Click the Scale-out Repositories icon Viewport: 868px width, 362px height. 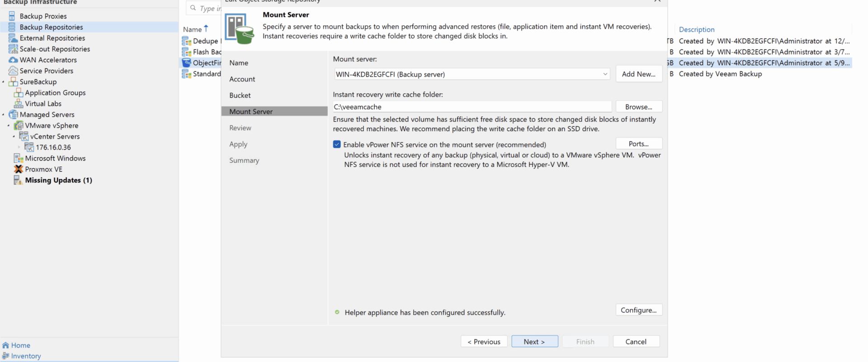(x=13, y=49)
